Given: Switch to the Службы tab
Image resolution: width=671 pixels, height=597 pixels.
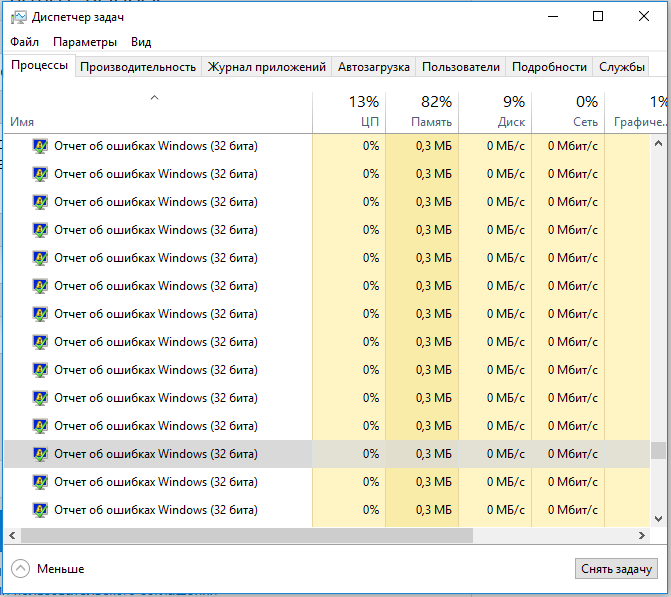Looking at the screenshot, I should (621, 67).
